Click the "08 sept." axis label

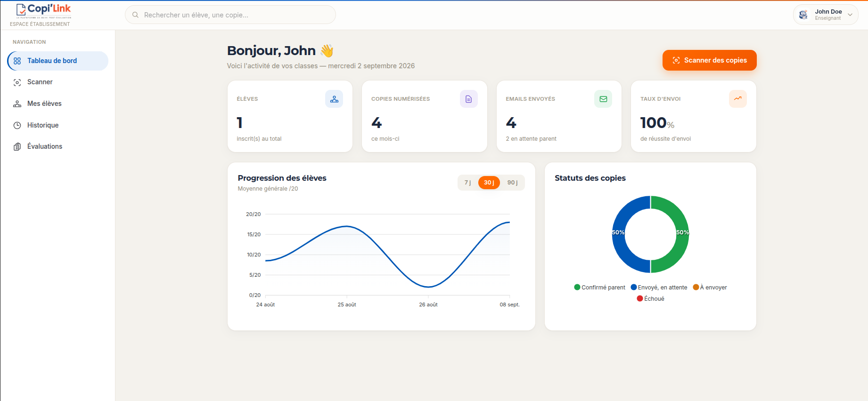pyautogui.click(x=510, y=305)
